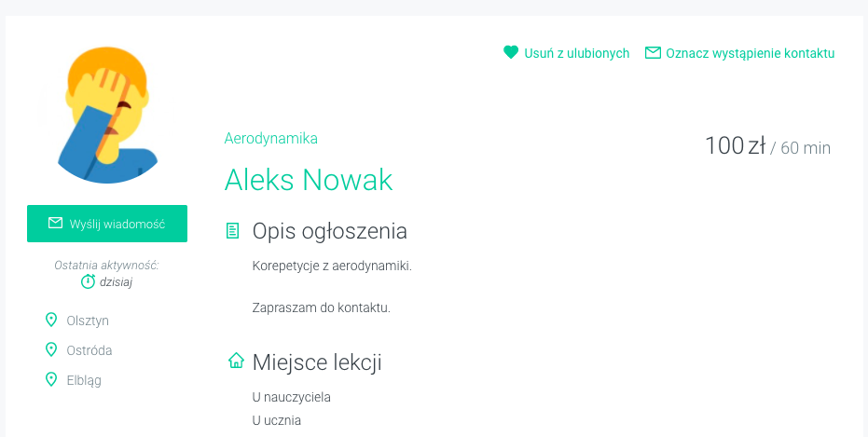Click the clock icon beside dzisiaj
Viewport: 868px width, 437px height.
point(88,281)
